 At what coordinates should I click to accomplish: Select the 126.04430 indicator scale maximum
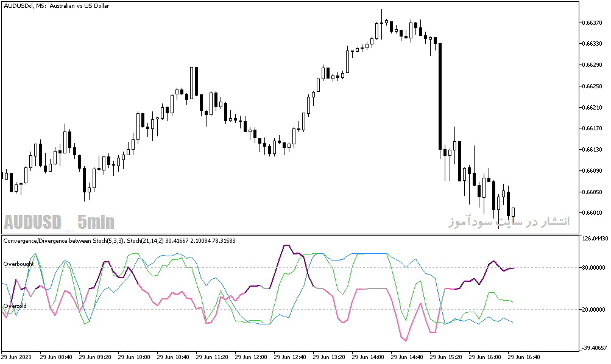595,238
